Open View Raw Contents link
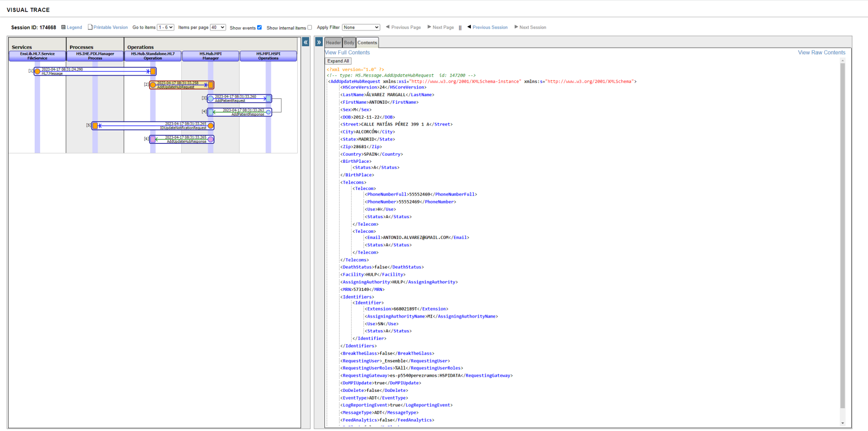Image resolution: width=868 pixels, height=431 pixels. 821,53
